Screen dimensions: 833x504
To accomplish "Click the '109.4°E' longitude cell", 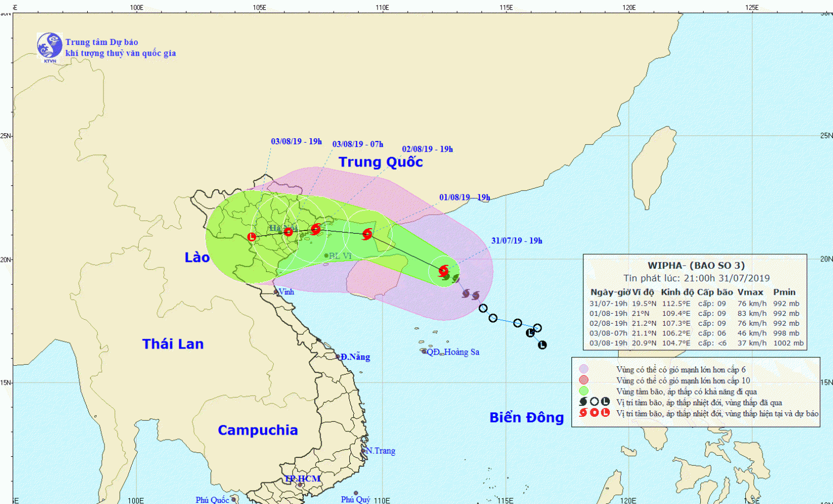I will click(x=676, y=314).
